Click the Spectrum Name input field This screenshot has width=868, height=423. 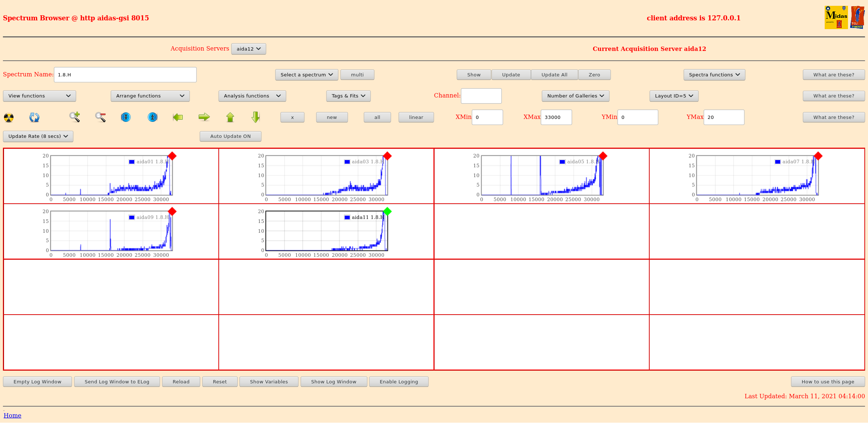125,75
